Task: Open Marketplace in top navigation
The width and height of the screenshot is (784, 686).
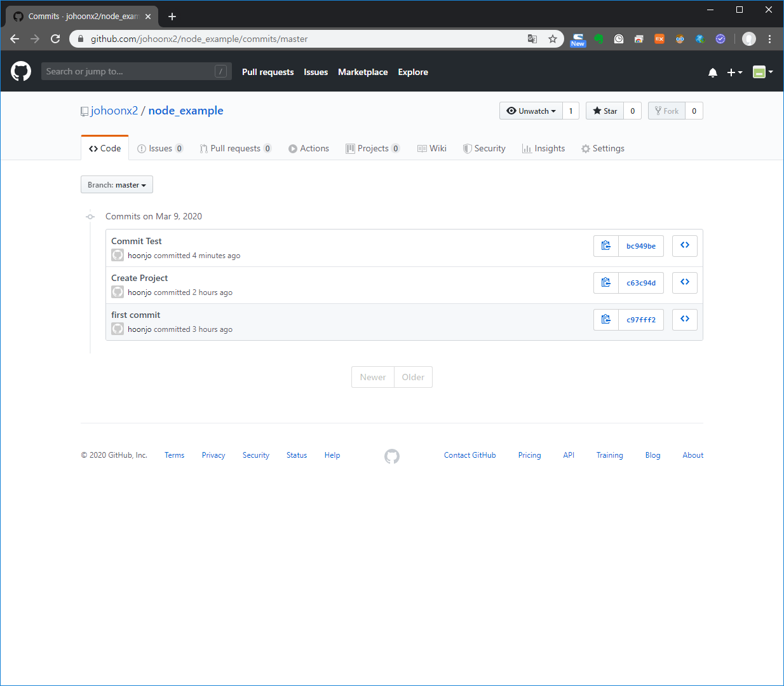Action: click(x=363, y=72)
